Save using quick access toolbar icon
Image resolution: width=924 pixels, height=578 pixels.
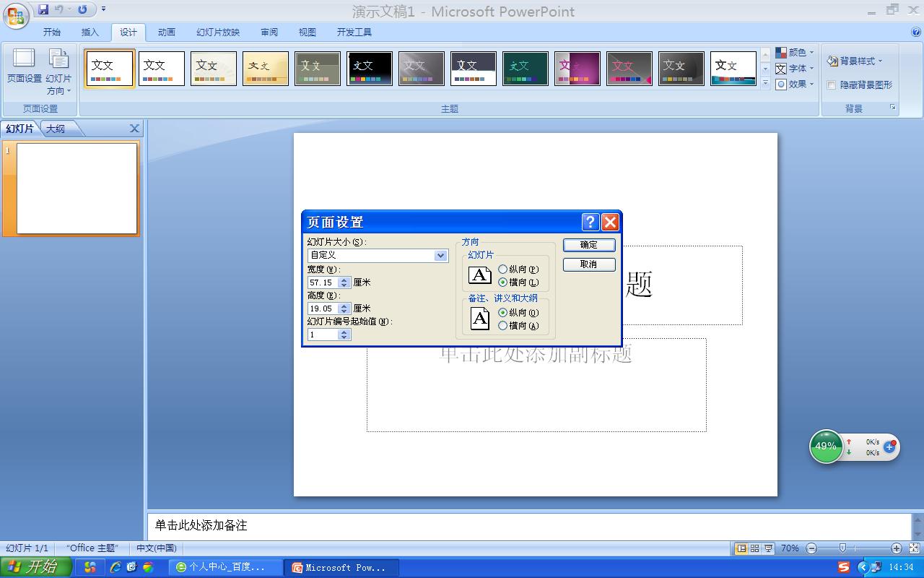(x=43, y=9)
